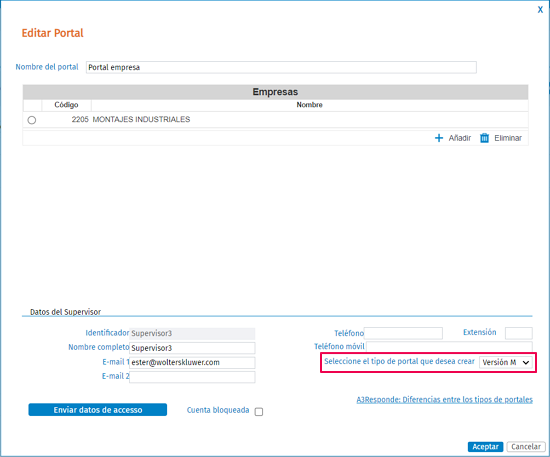Click the Nombre column header
This screenshot has height=457, width=550.
click(x=309, y=105)
